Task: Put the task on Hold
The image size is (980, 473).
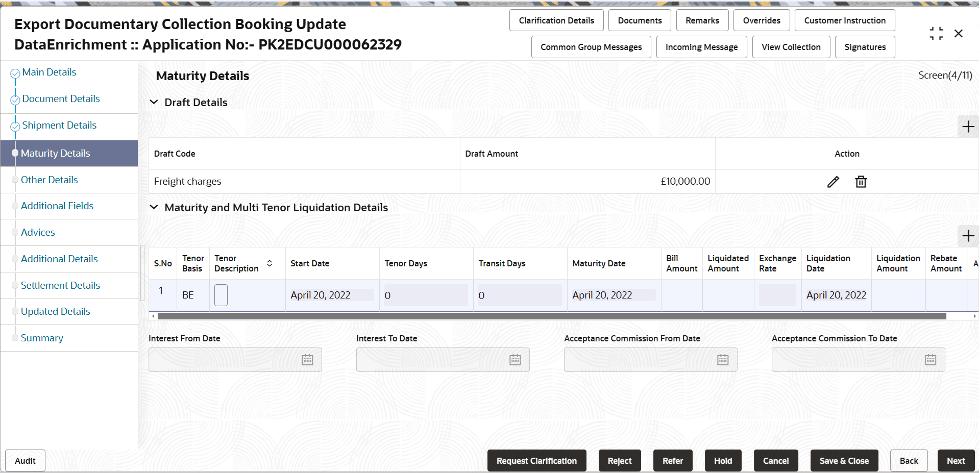Action: pyautogui.click(x=723, y=461)
